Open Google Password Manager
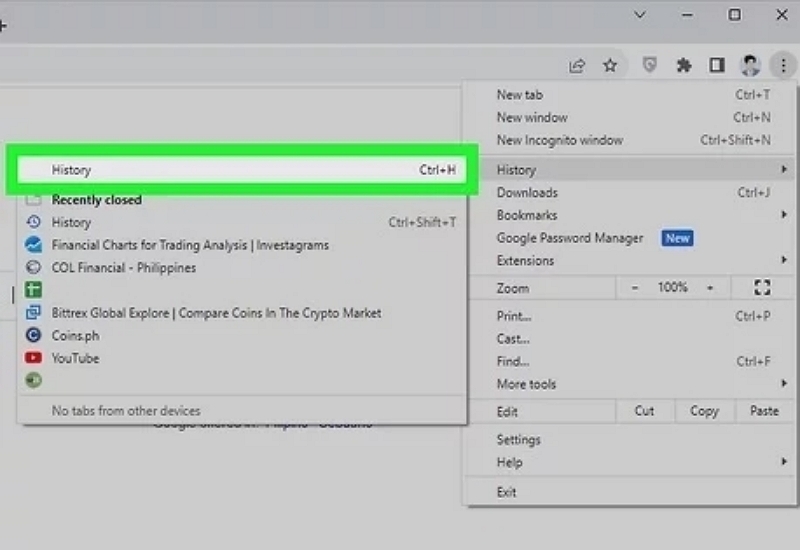The height and width of the screenshot is (550, 800). [x=631, y=238]
